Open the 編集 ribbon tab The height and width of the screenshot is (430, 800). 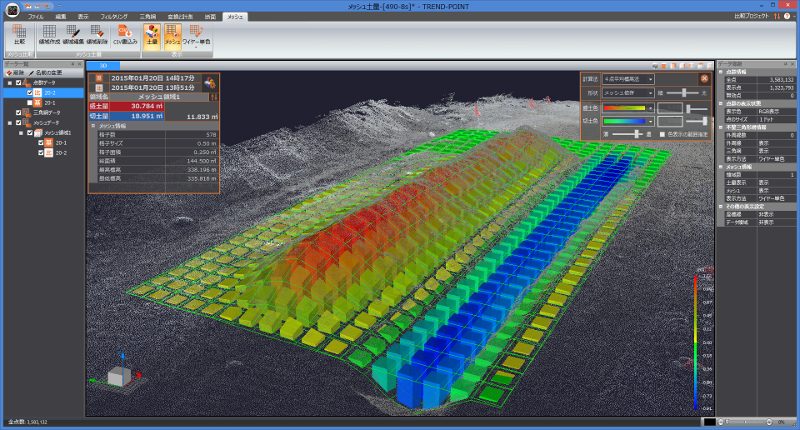coord(61,17)
